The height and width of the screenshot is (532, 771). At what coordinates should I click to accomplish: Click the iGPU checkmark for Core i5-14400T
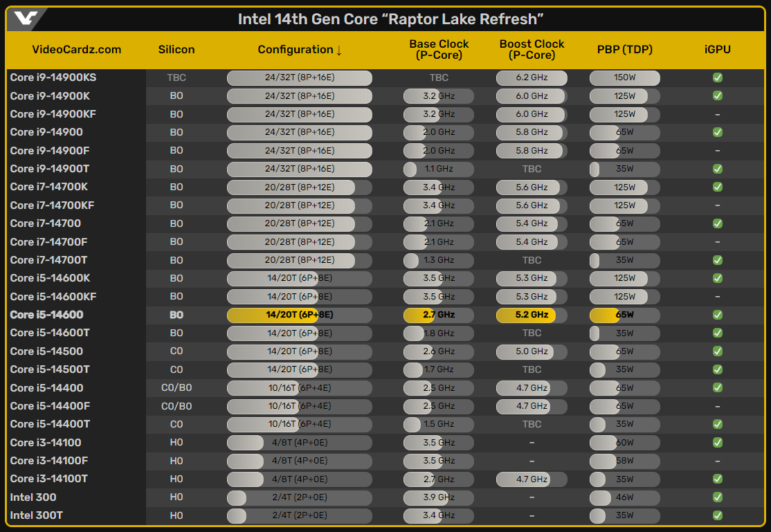pyautogui.click(x=718, y=424)
